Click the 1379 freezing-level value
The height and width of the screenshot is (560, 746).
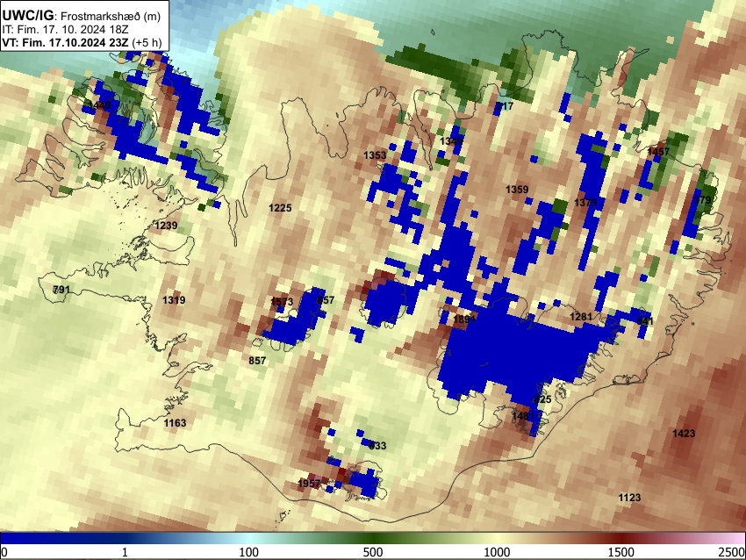(x=585, y=203)
